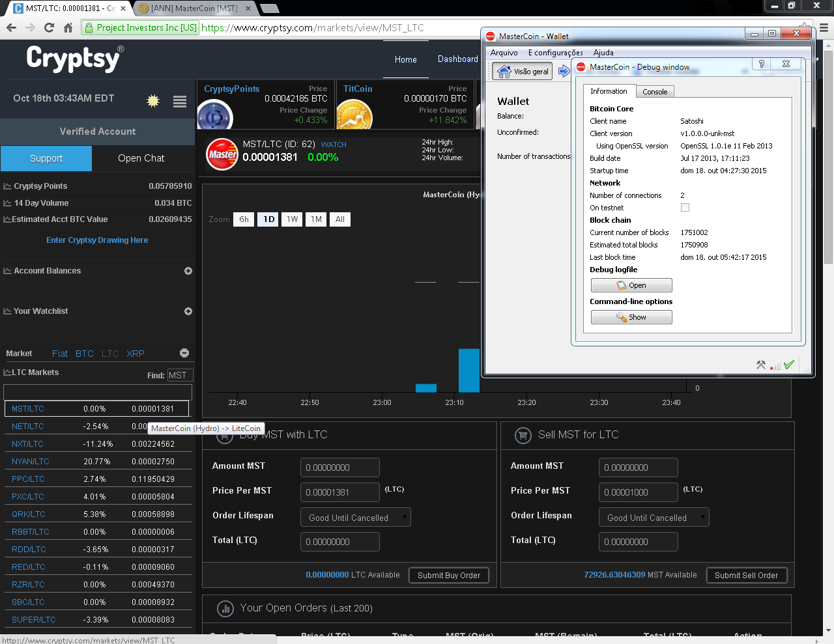Click the CryptsyPoints coin icon
The width and height of the screenshot is (834, 644).
coord(215,116)
